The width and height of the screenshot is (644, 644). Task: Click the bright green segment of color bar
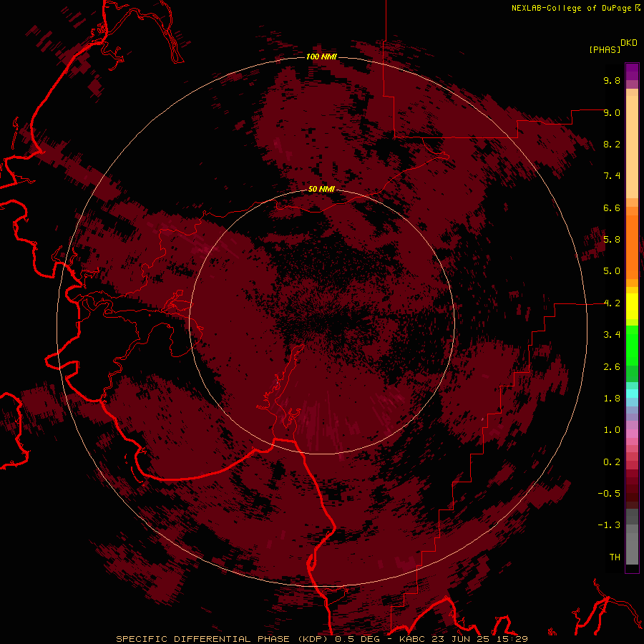[632, 345]
